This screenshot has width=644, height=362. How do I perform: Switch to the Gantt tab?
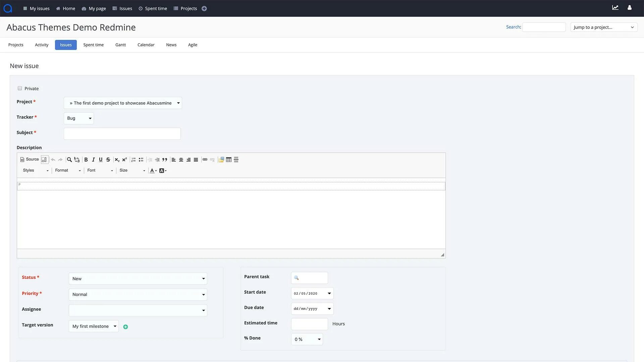[x=120, y=45]
